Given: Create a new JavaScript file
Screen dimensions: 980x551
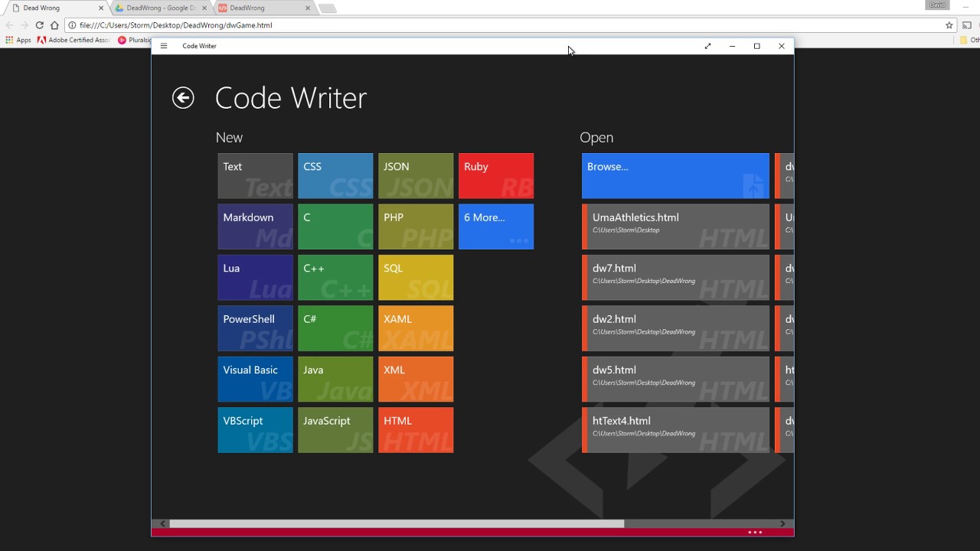Looking at the screenshot, I should click(x=335, y=430).
